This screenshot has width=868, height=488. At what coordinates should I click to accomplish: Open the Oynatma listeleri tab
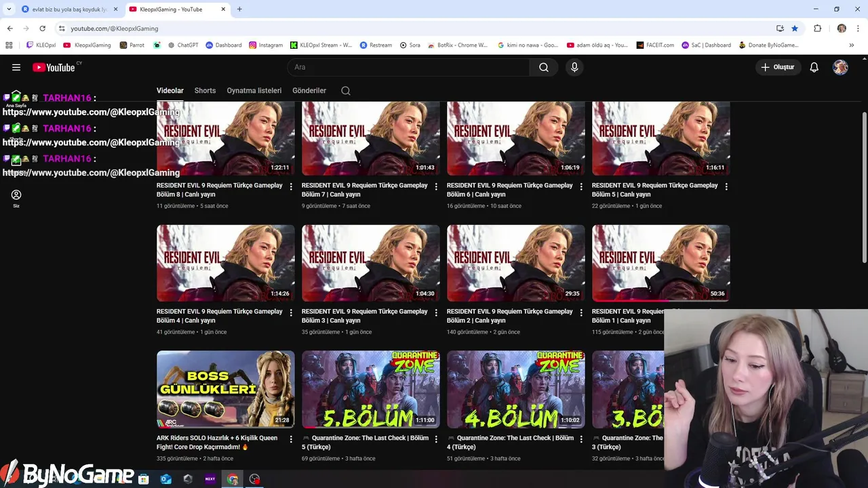tap(254, 91)
